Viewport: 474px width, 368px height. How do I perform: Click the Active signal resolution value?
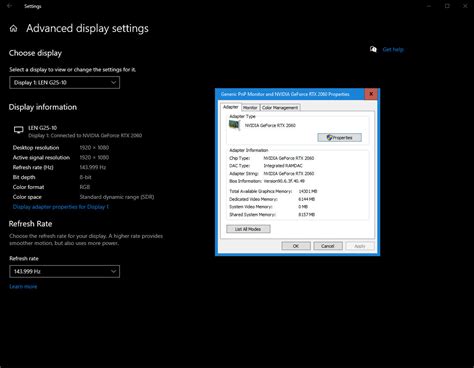click(x=94, y=157)
